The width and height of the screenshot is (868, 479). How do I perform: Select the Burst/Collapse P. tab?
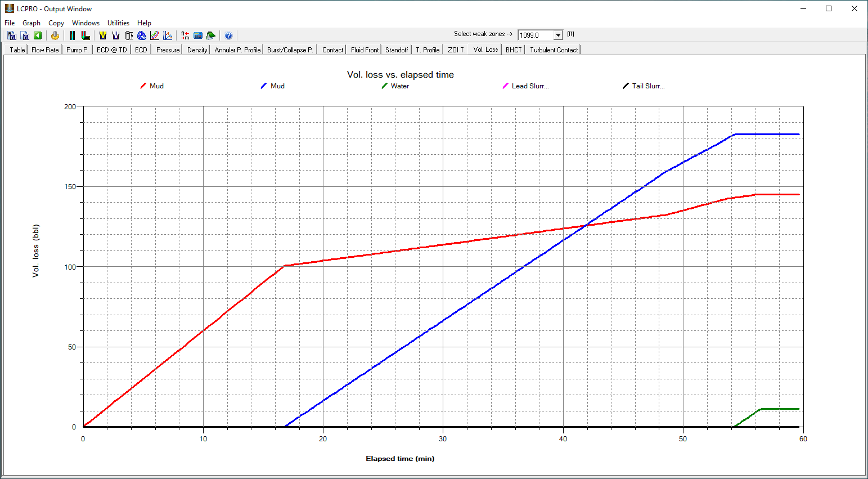click(x=290, y=50)
